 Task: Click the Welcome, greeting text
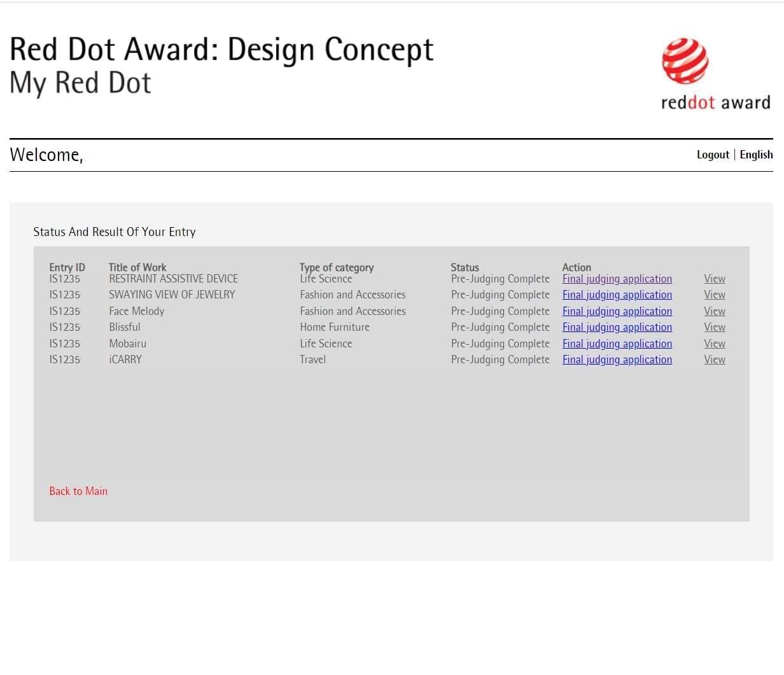[46, 155]
